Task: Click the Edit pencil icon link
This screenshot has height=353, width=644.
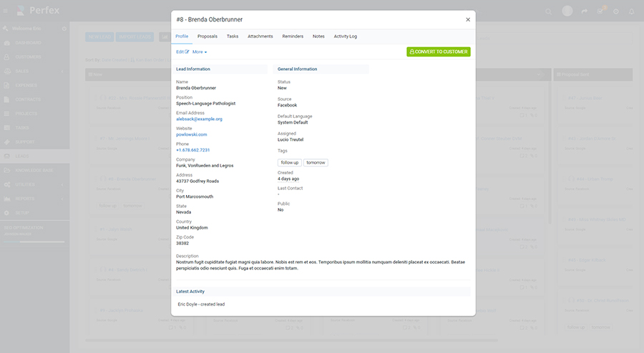Action: click(182, 52)
